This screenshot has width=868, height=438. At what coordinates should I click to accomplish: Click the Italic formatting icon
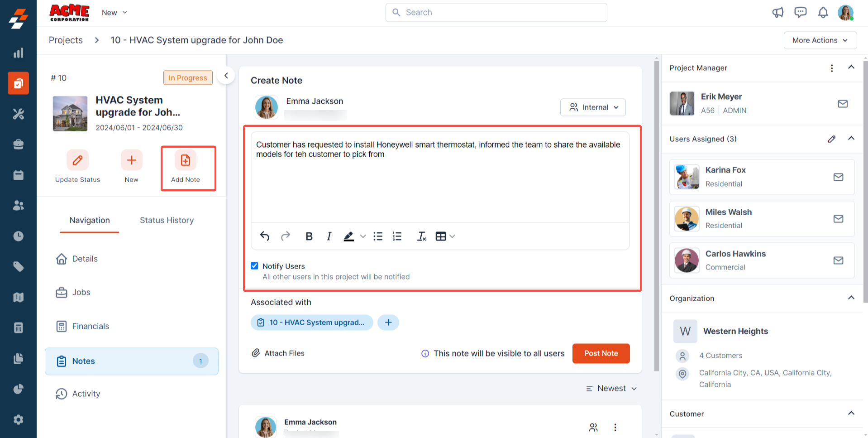(x=329, y=236)
